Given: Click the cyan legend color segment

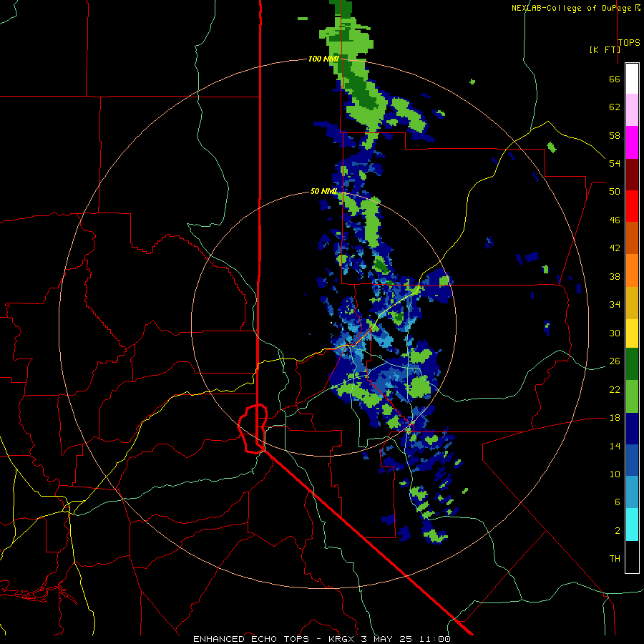Looking at the screenshot, I should 632,525.
